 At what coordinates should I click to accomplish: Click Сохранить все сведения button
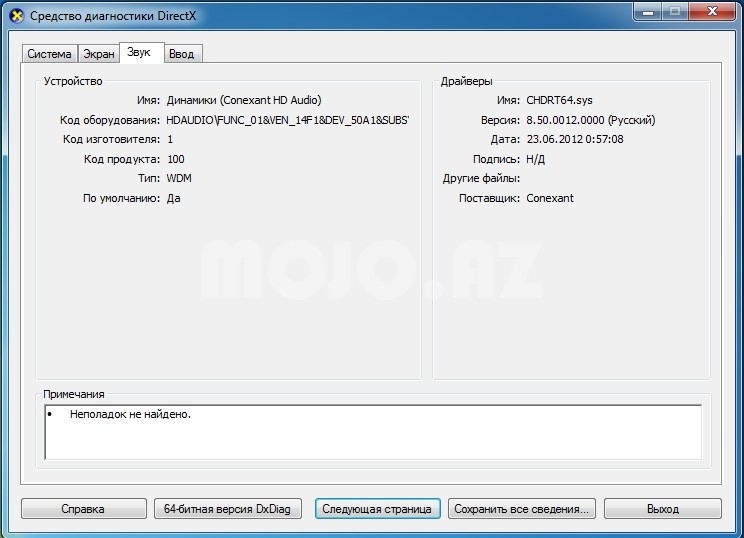[522, 508]
